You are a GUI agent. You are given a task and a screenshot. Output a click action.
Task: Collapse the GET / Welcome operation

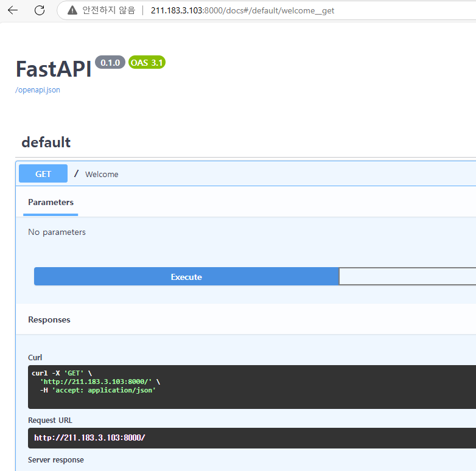coord(246,174)
